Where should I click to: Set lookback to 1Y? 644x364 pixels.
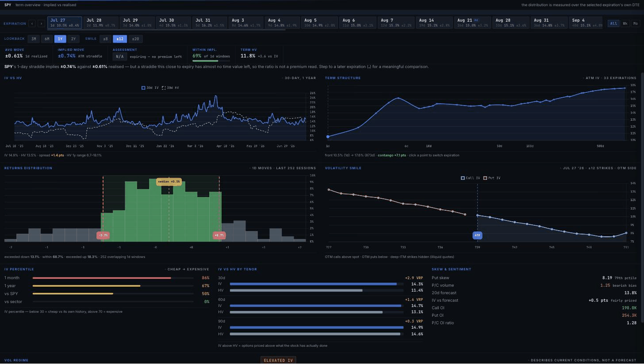[60, 39]
